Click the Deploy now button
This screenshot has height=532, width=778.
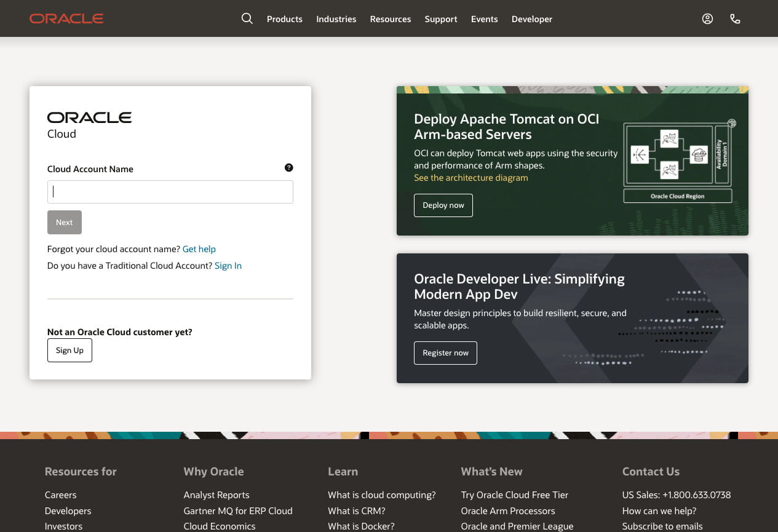[x=443, y=205]
